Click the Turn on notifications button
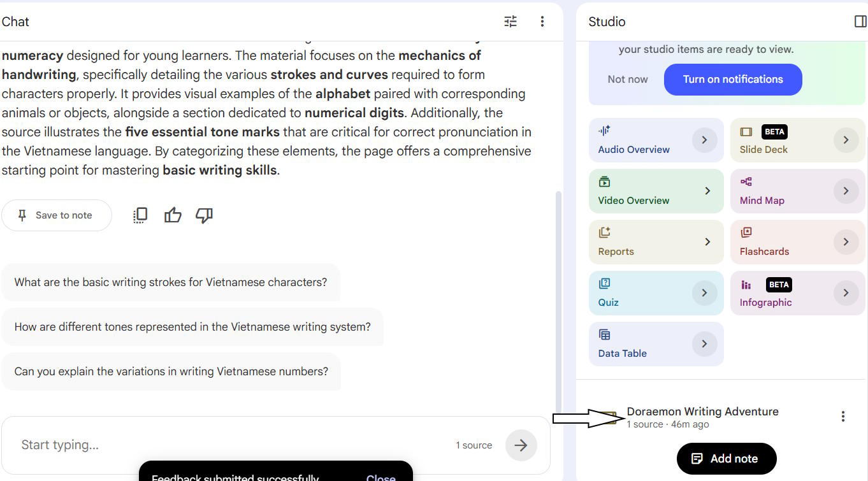This screenshot has width=868, height=481. (x=733, y=80)
